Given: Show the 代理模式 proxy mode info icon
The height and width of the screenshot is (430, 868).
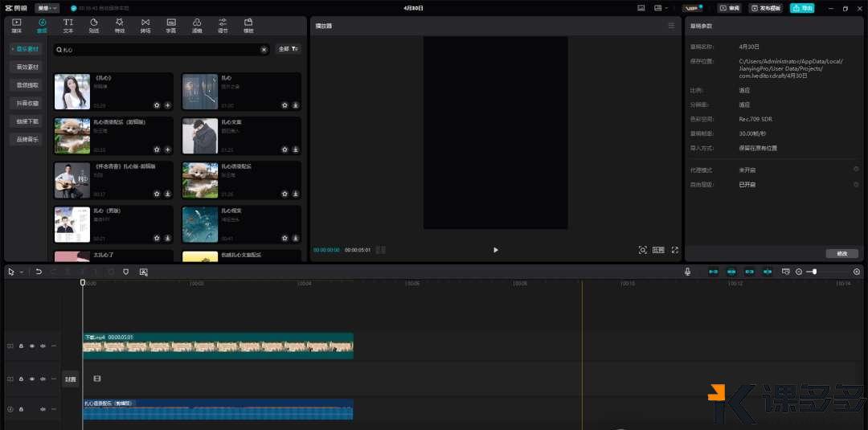Looking at the screenshot, I should point(857,169).
